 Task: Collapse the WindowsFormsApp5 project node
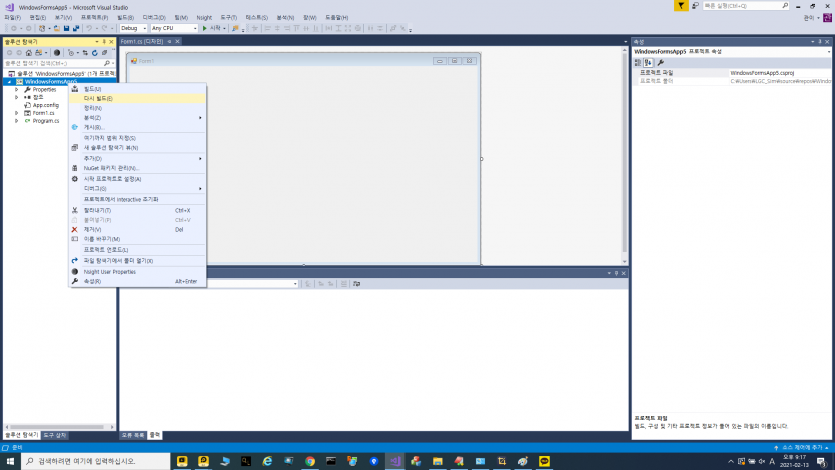[x=9, y=81]
